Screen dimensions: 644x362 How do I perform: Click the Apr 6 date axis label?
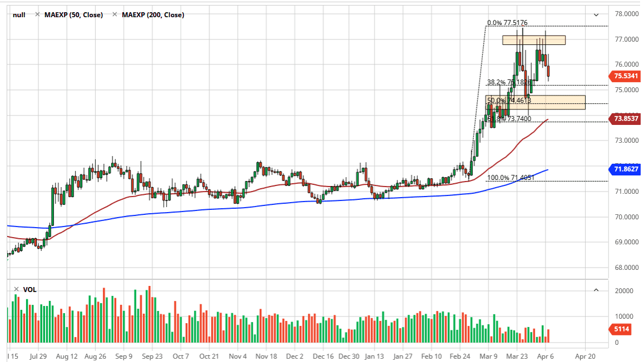tap(546, 356)
